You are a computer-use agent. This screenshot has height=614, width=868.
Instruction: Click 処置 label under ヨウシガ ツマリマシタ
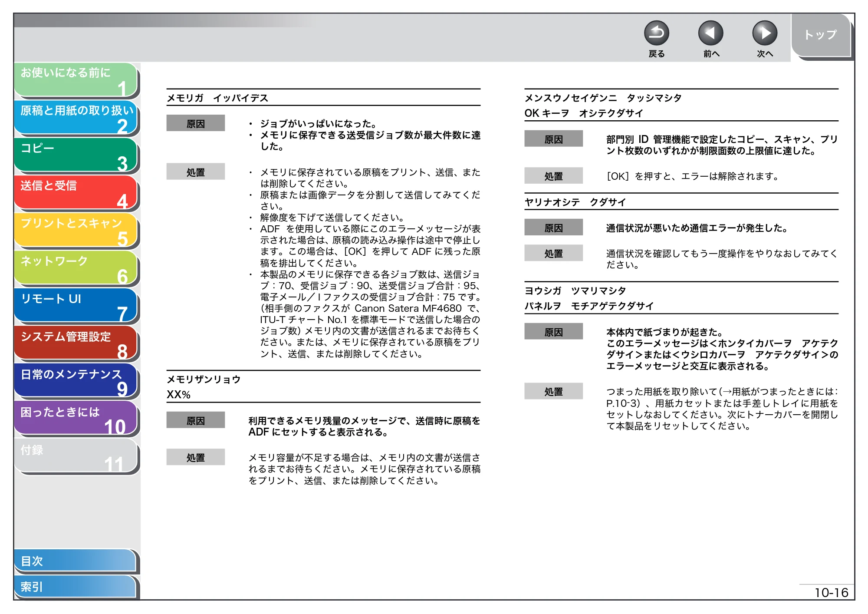[x=553, y=391]
